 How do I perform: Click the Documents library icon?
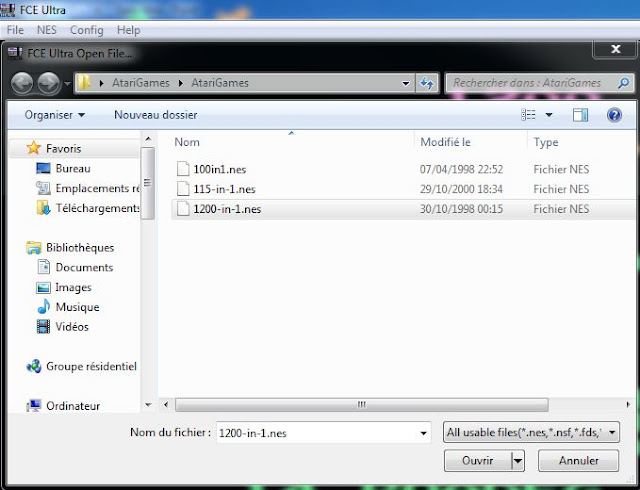coord(43,267)
